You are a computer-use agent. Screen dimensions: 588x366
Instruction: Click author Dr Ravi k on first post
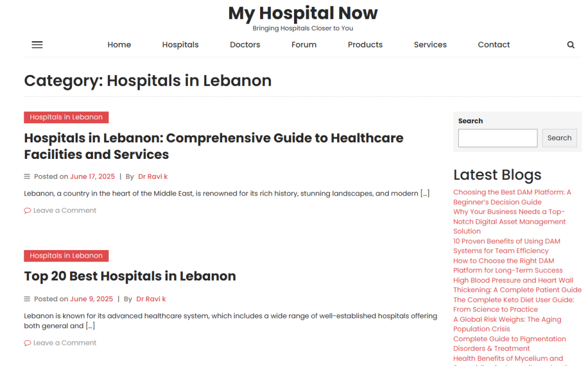[153, 177]
